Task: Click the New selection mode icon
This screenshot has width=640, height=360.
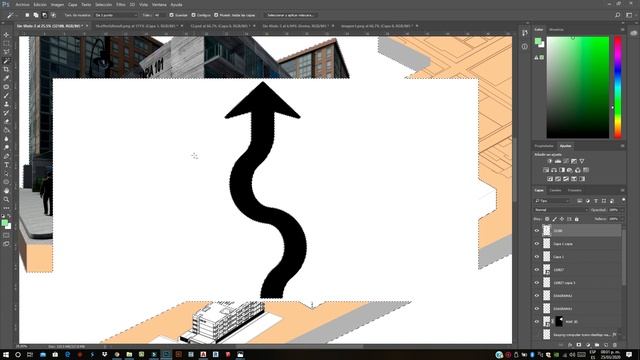Action: click(27, 15)
